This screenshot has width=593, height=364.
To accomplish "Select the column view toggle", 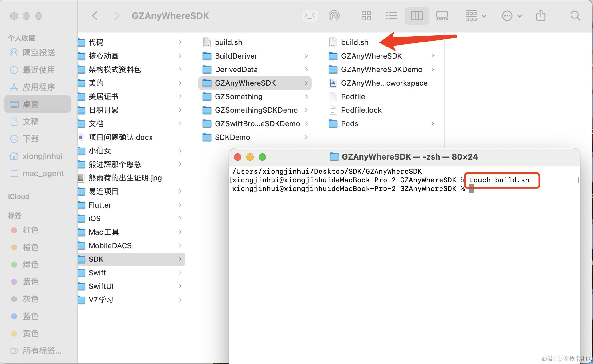I will pyautogui.click(x=417, y=16).
